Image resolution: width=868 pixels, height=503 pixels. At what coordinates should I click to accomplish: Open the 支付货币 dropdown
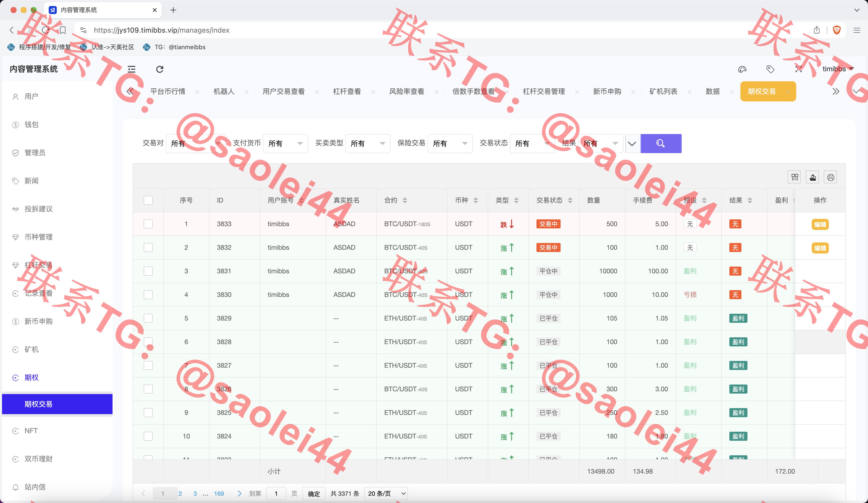point(286,143)
